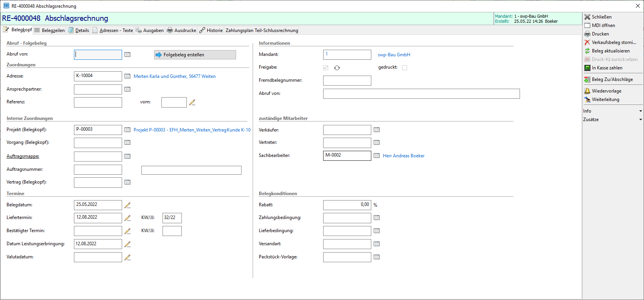Open Projekt P-00003 link
This screenshot has height=300, width=644.
[192, 130]
